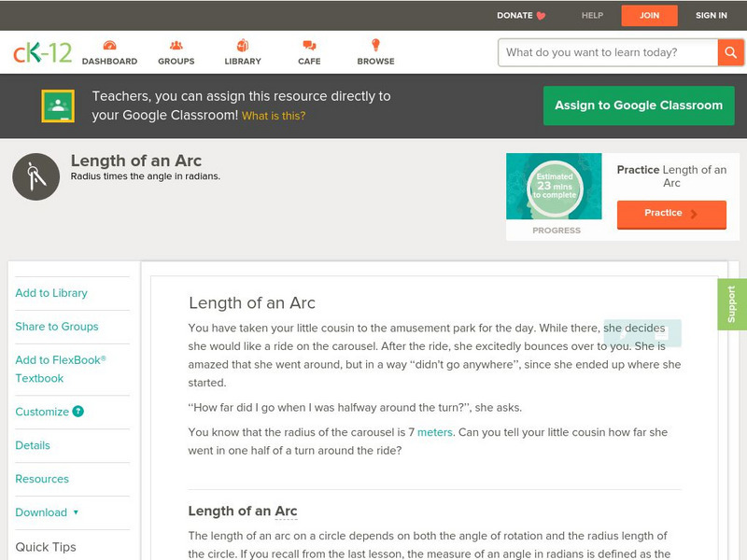Screen dimensions: 747x560
Task: Click the orange search magnifier button
Action: pos(730,52)
